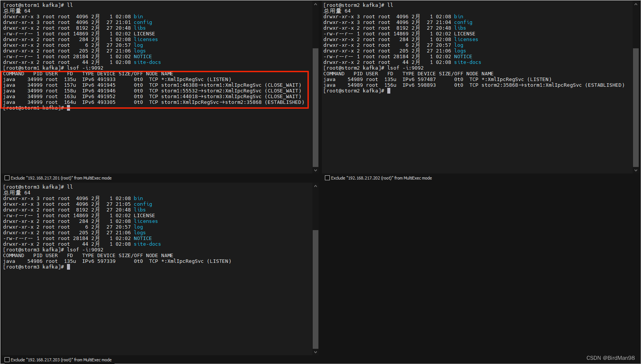Click 'licenses' directory in storm1 listing
Screen dimensions: 641x364
coord(146,40)
